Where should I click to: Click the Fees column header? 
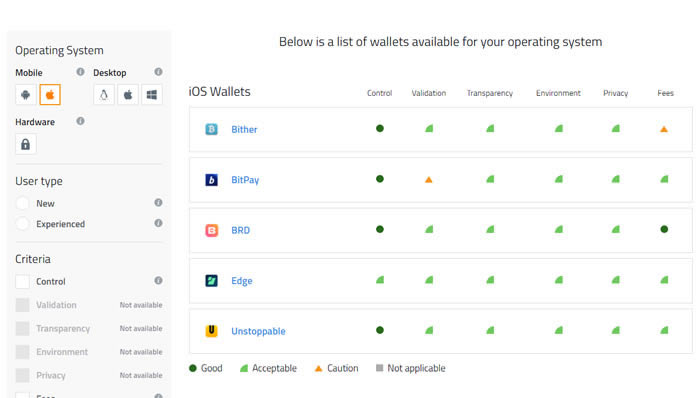665,93
